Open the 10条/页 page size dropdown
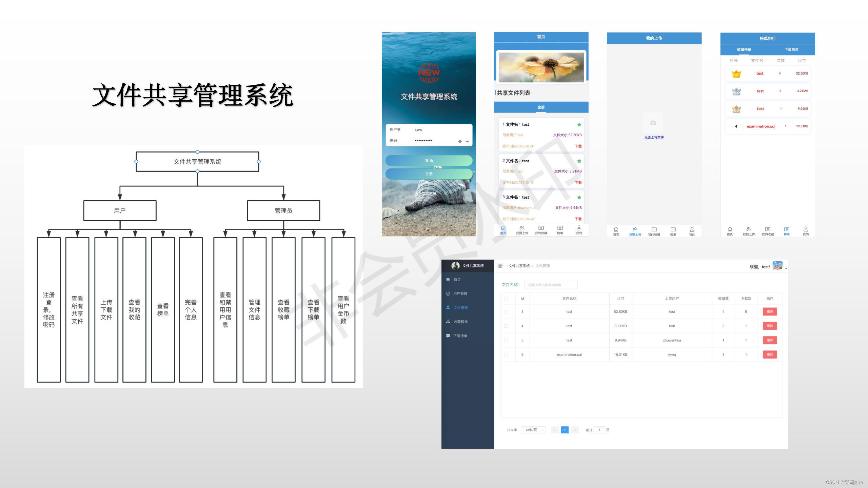Screen dimensions: 868x488 [533, 430]
